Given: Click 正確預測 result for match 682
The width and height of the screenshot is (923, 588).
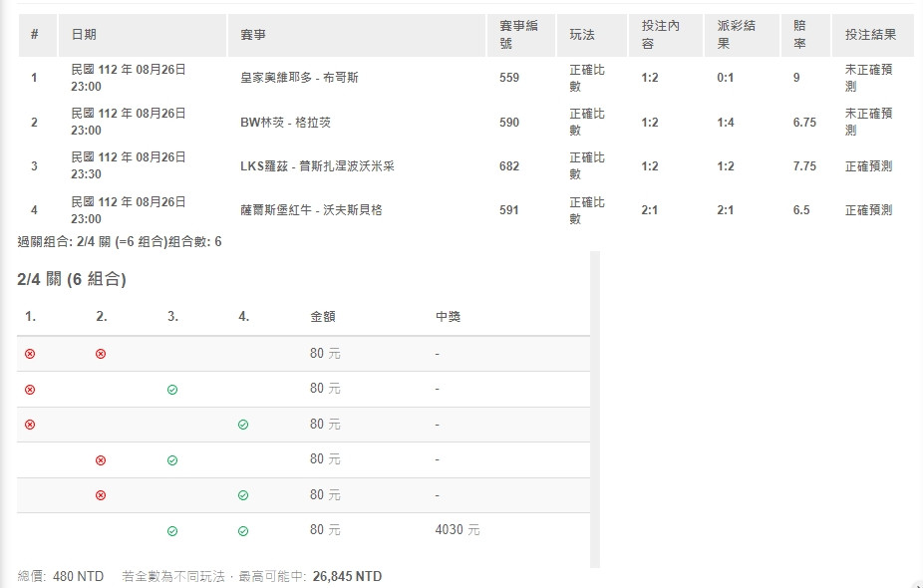Looking at the screenshot, I should coord(869,166).
